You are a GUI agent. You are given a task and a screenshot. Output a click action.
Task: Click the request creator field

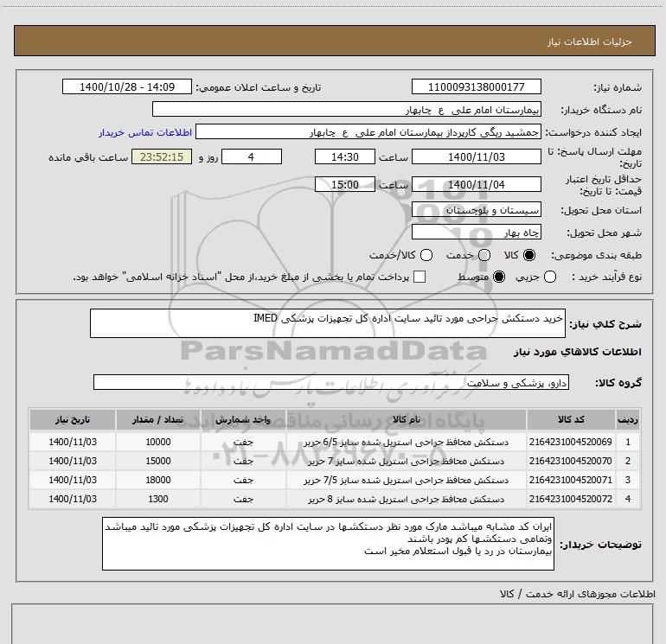point(368,131)
